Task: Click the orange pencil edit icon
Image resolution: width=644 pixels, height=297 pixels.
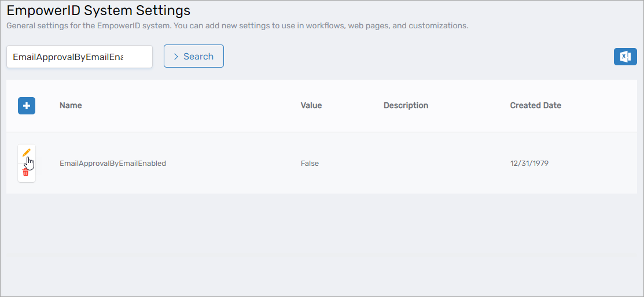Action: coord(27,153)
